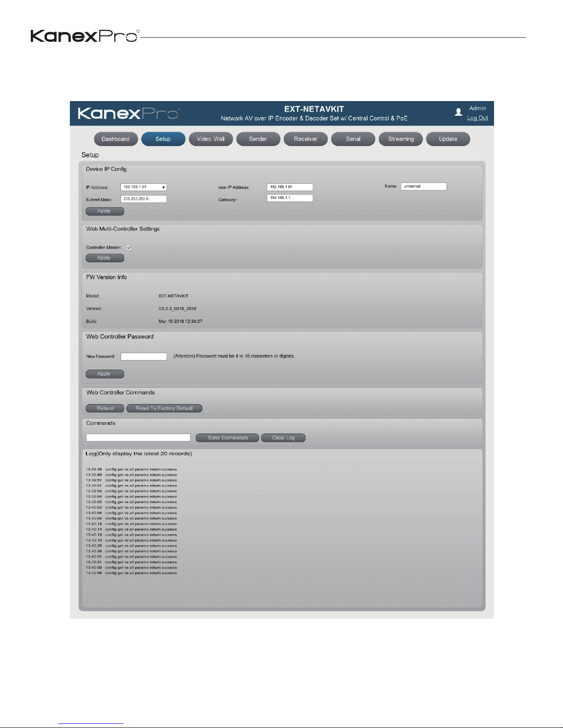The width and height of the screenshot is (563, 728).
Task: Focus the Subnet Mask field
Action: click(x=144, y=199)
